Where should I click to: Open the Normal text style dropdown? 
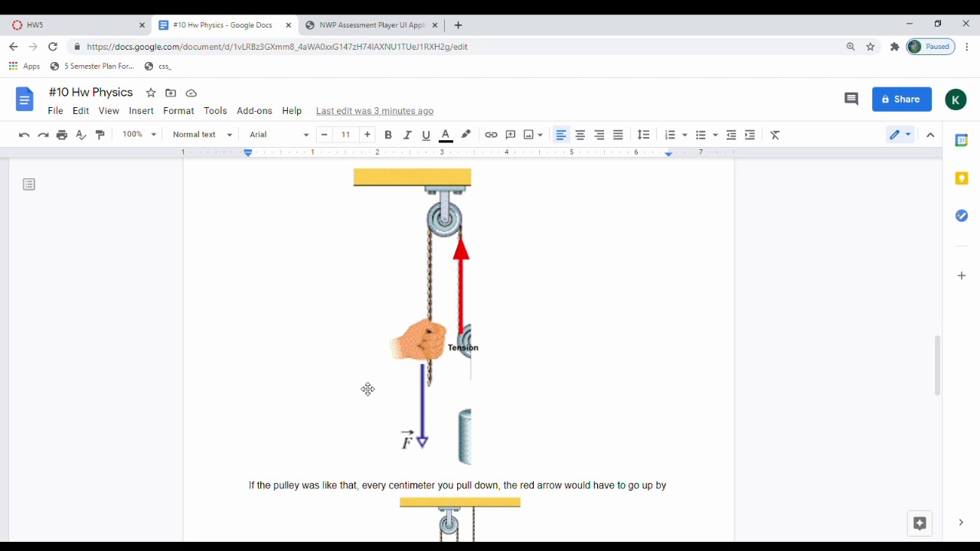click(x=202, y=135)
